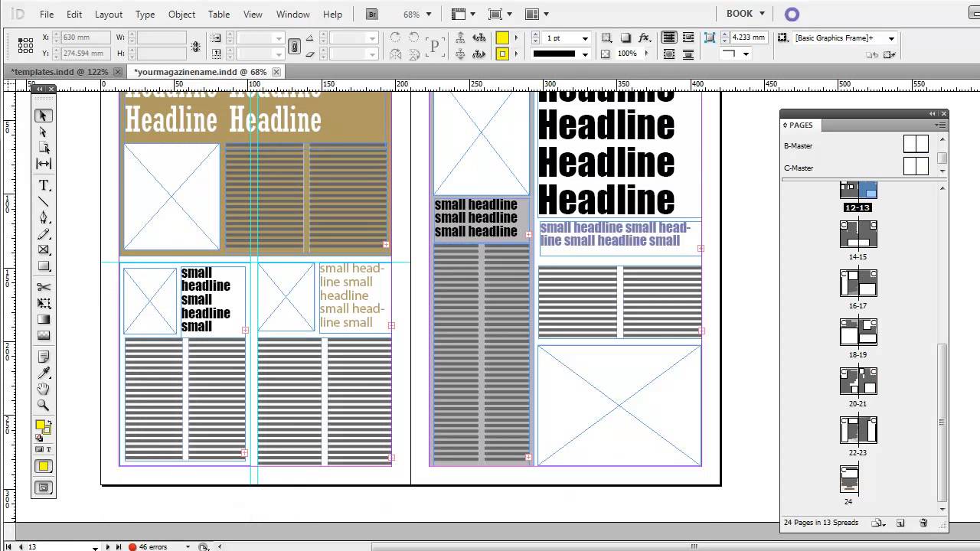The height and width of the screenshot is (551, 980).
Task: Open Adobe Bridge with Br button
Action: pos(371,15)
